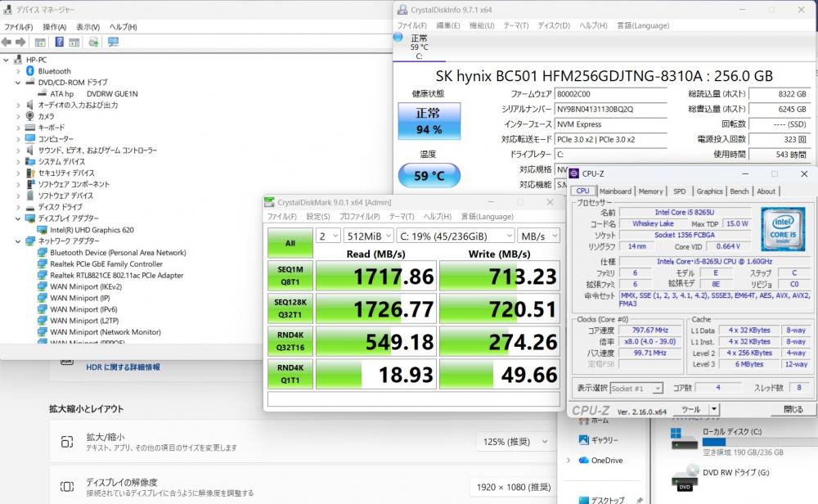Image resolution: width=818 pixels, height=504 pixels.
Task: Click the ツール button in CPU-Z
Action: [x=690, y=410]
